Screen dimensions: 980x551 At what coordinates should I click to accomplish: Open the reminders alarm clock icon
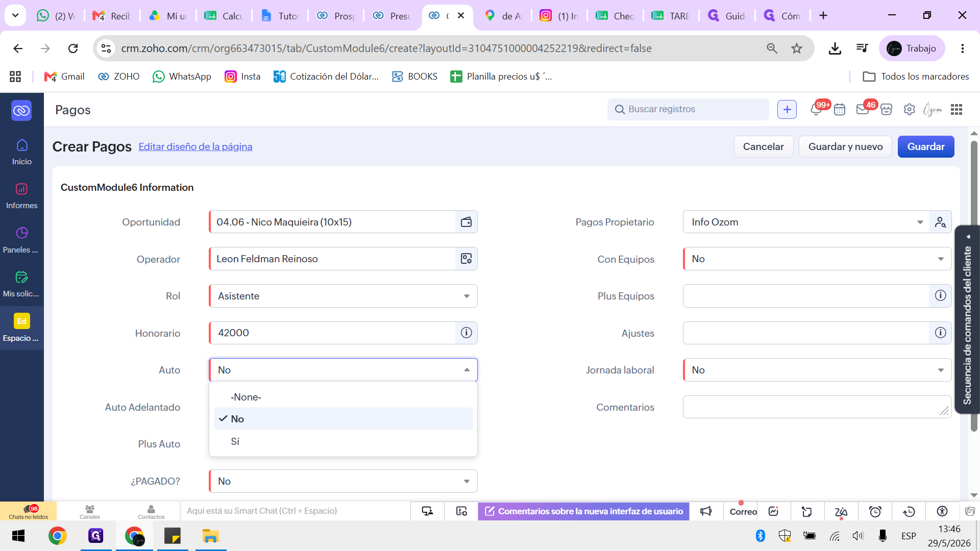click(x=875, y=511)
